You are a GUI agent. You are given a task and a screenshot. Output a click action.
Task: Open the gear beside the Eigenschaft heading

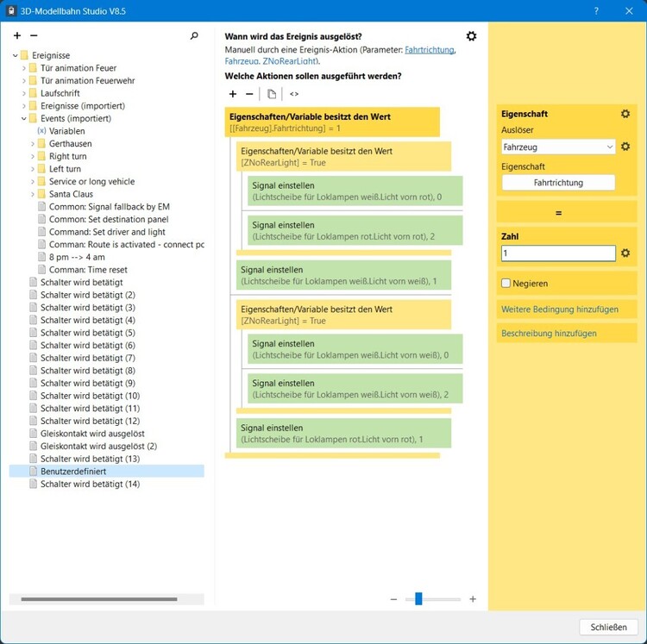(x=625, y=114)
